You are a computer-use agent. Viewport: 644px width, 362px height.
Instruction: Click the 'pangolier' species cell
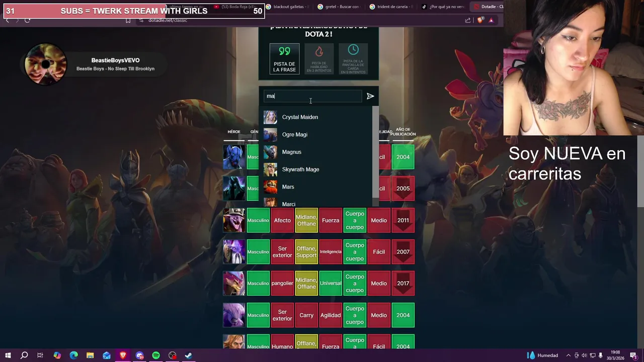pos(282,284)
